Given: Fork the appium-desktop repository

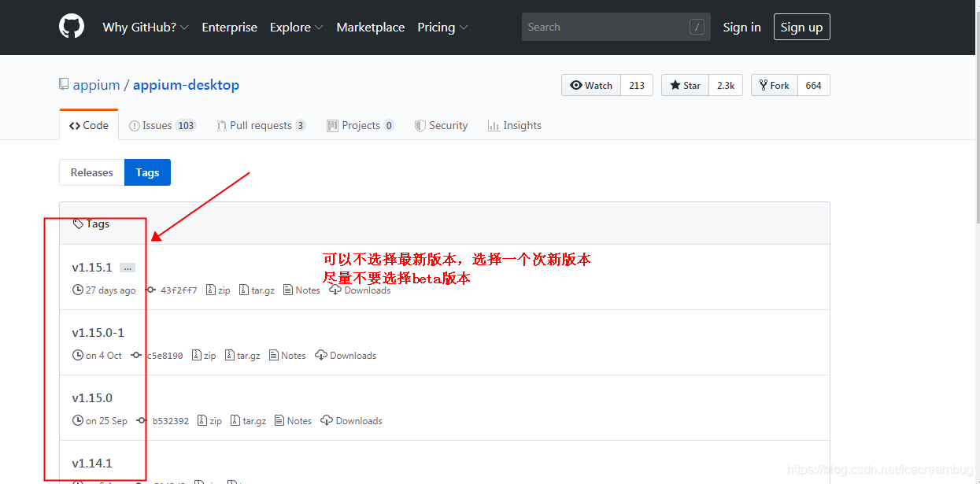Looking at the screenshot, I should [x=775, y=85].
